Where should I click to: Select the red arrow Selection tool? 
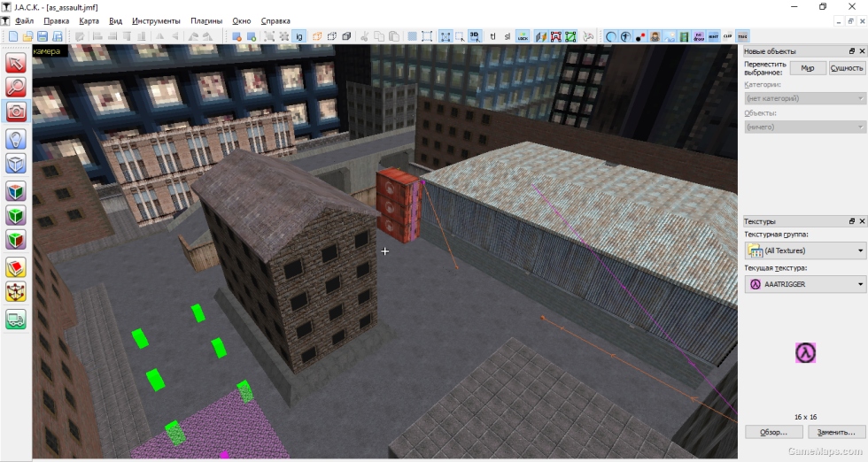click(x=16, y=63)
